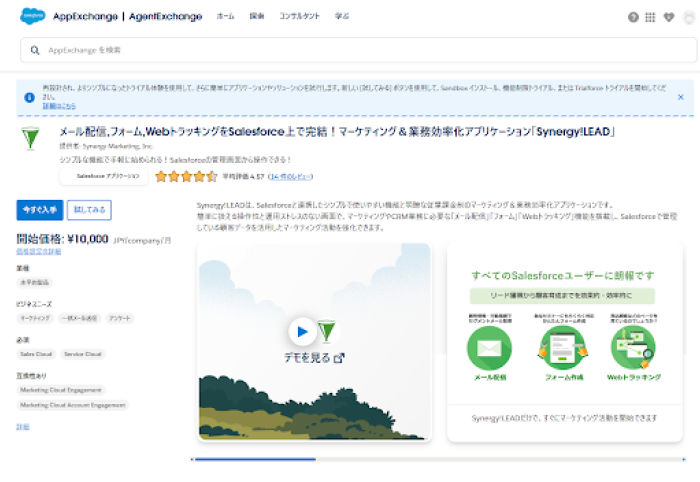The width and height of the screenshot is (700, 482).
Task: Click the carousel horizontal scrollbar thumb
Action: pos(255,459)
